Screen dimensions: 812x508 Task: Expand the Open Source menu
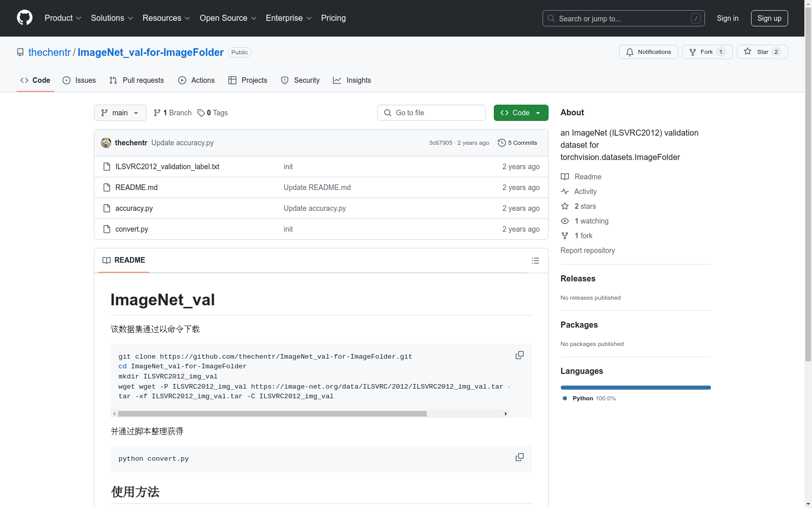click(228, 18)
